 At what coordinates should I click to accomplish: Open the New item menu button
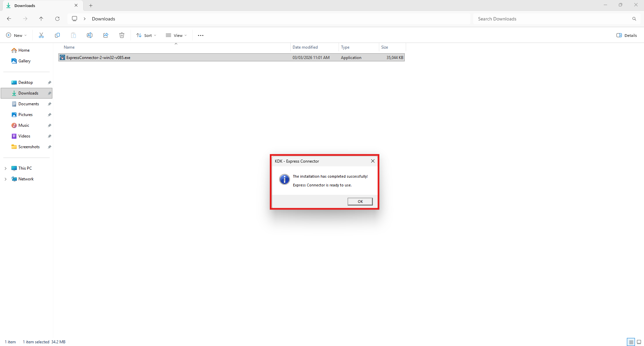point(16,36)
